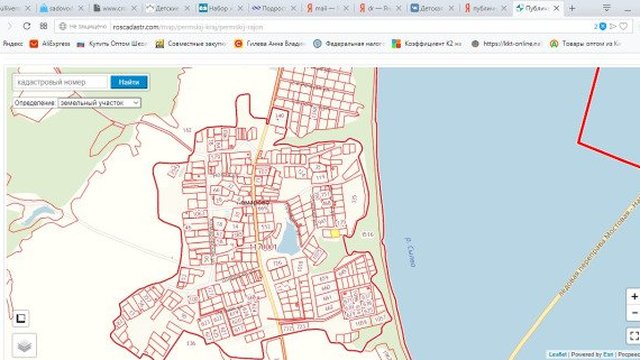Click the Найти search button
Viewport: 640px width, 360px height.
pos(129,82)
